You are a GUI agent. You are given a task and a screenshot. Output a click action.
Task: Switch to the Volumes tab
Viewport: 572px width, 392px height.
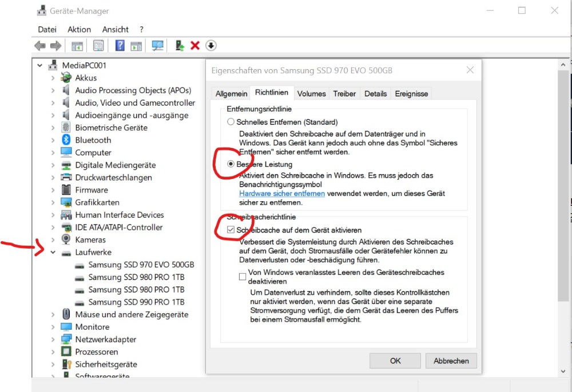tap(311, 94)
